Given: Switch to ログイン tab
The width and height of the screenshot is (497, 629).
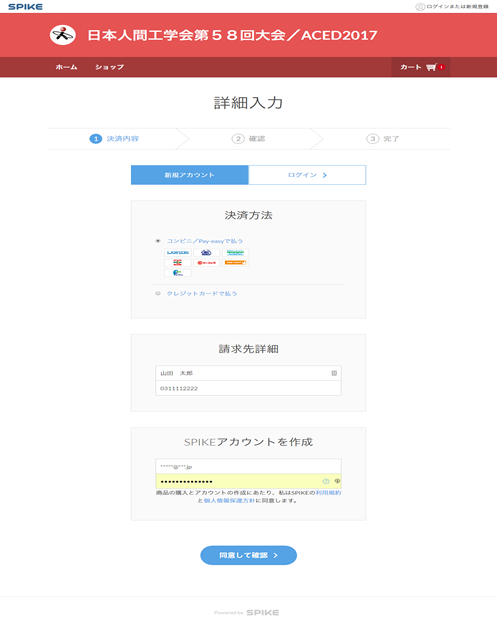Looking at the screenshot, I should click(307, 175).
